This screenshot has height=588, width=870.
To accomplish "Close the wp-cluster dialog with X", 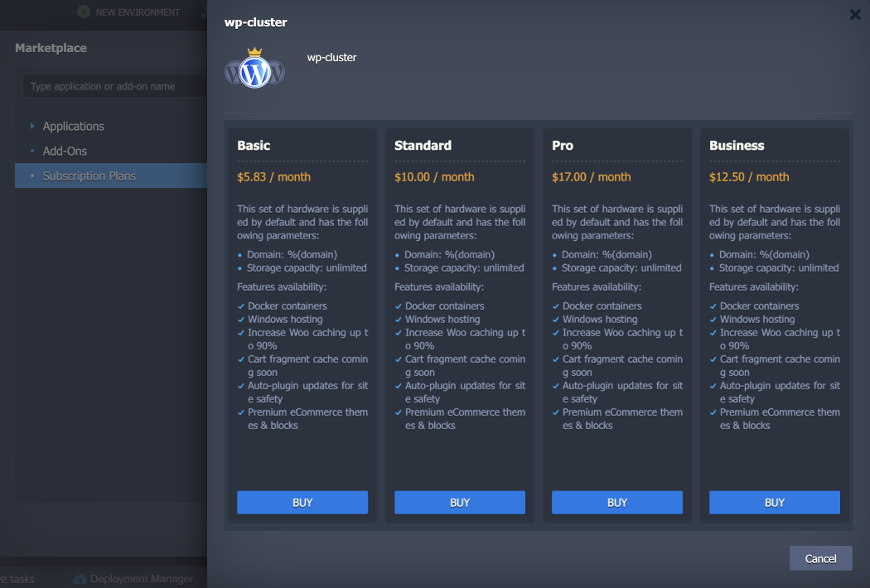I will point(855,14).
